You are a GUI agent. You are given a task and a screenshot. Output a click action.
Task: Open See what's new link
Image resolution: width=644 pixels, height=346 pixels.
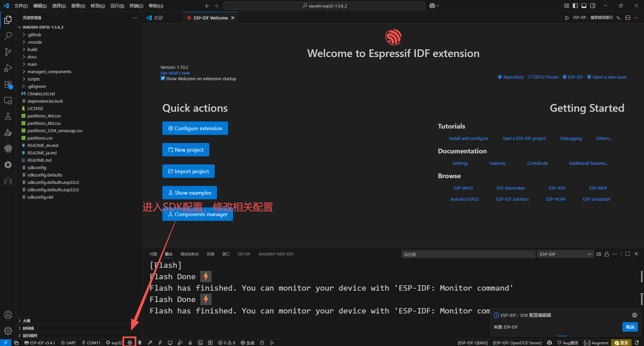pos(175,73)
